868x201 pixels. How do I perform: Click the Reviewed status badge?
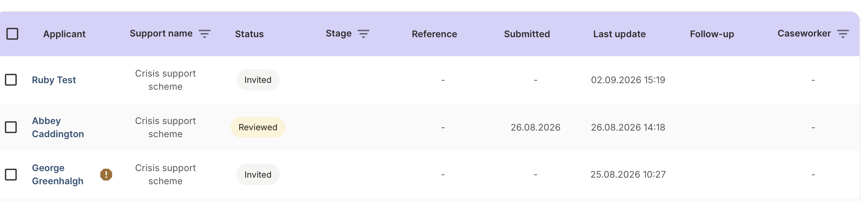tap(258, 127)
